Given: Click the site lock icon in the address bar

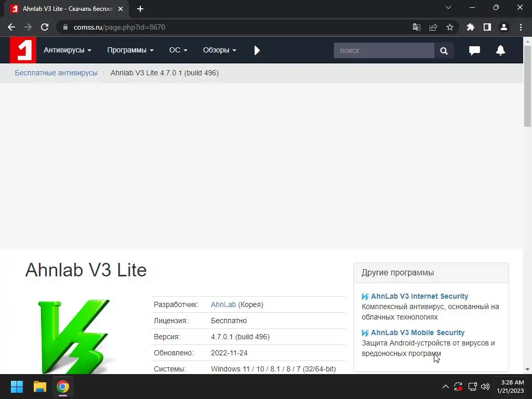Looking at the screenshot, I should tap(65, 27).
